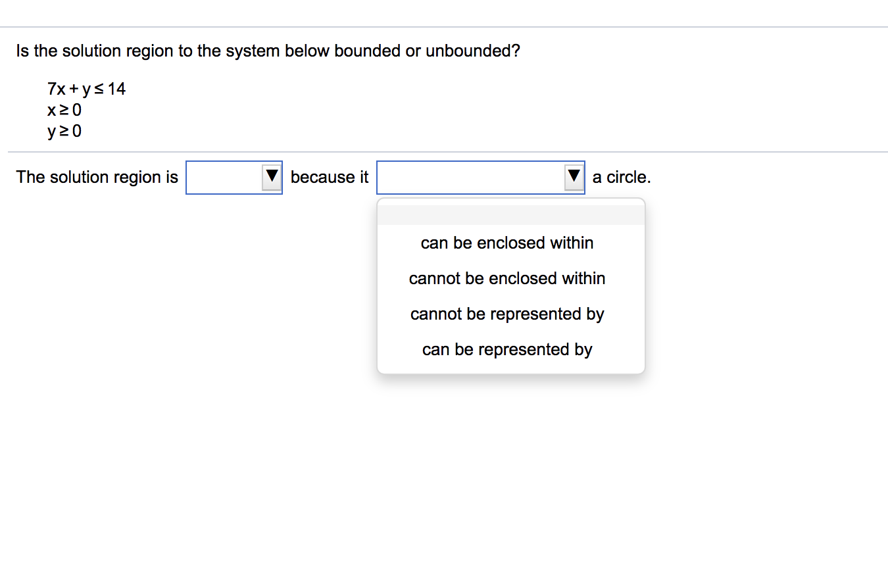Select the blank option at list top
The image size is (888, 588).
click(510, 210)
